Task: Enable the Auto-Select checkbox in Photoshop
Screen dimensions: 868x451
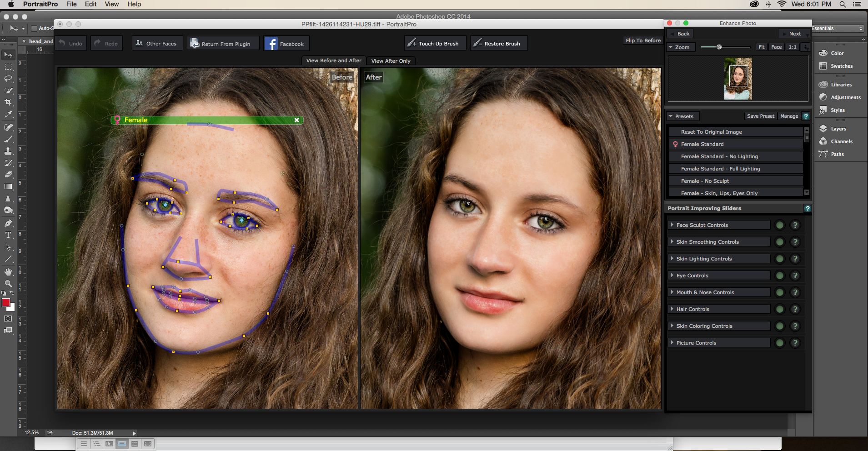Action: [34, 28]
